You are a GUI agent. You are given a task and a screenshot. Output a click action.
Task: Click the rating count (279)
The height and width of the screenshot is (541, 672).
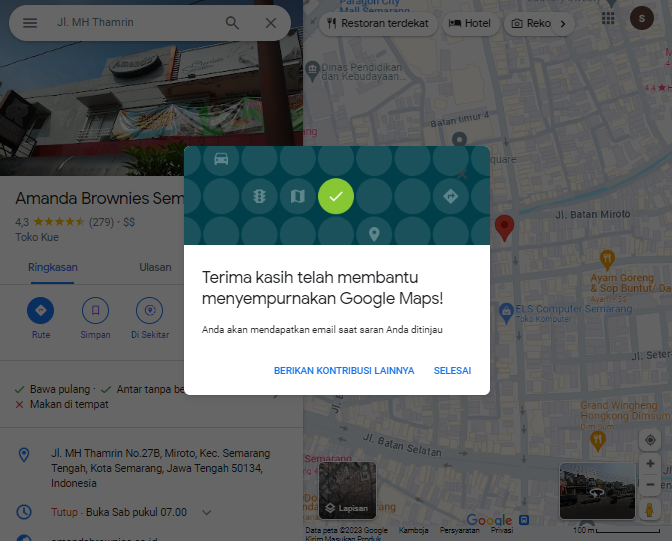(101, 222)
